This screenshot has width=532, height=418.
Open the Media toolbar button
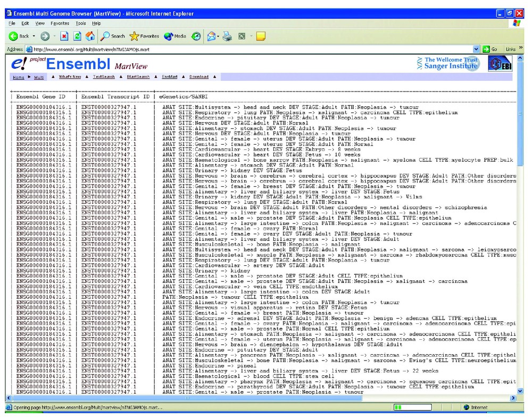click(x=175, y=36)
